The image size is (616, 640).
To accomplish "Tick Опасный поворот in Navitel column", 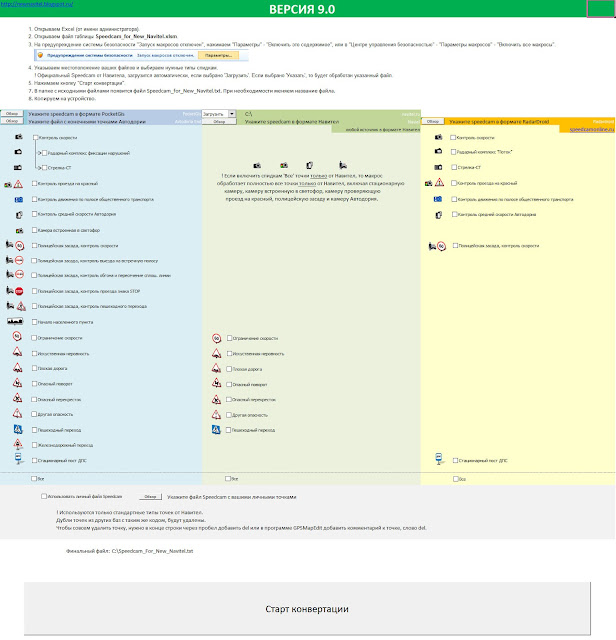I will (229, 384).
